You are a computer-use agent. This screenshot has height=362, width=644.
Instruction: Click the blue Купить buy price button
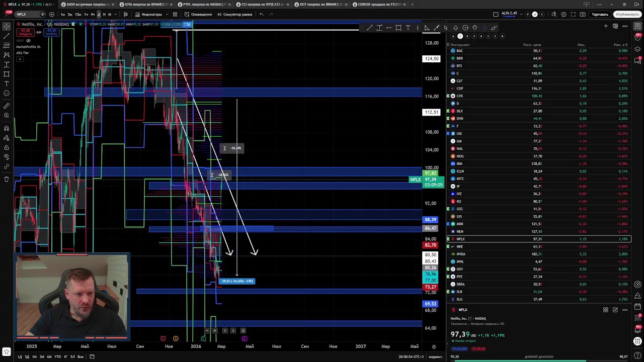(x=51, y=32)
